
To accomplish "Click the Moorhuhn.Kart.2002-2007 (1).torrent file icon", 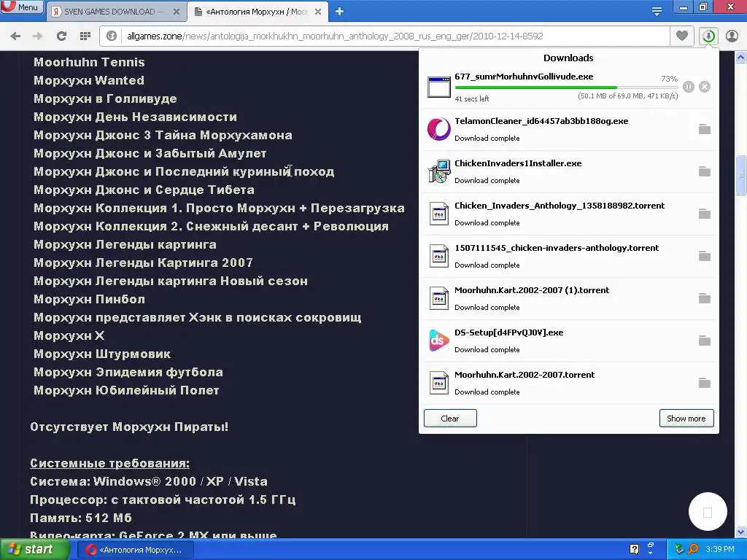I will tap(438, 298).
